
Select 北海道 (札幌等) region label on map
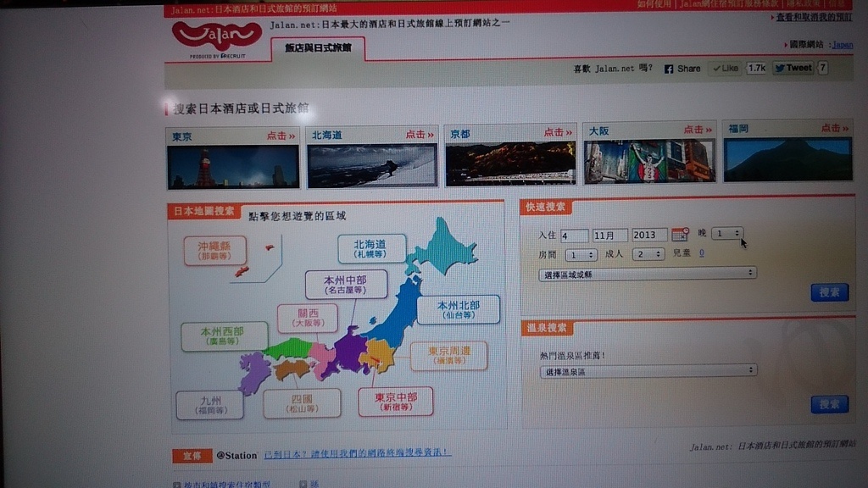pos(371,248)
